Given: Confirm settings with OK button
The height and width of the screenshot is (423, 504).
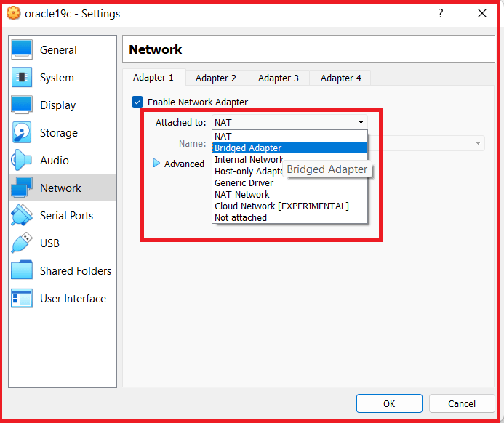Looking at the screenshot, I should 389,403.
